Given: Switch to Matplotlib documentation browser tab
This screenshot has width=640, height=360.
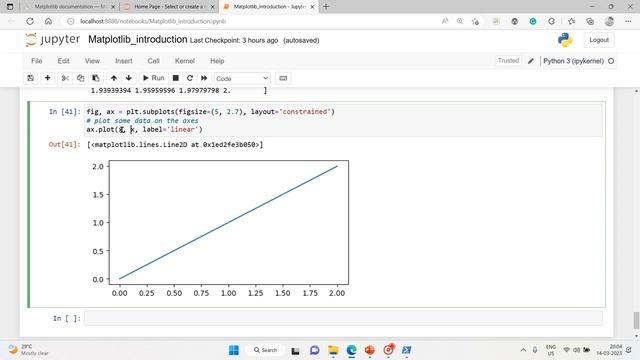Looking at the screenshot, I should [69, 7].
